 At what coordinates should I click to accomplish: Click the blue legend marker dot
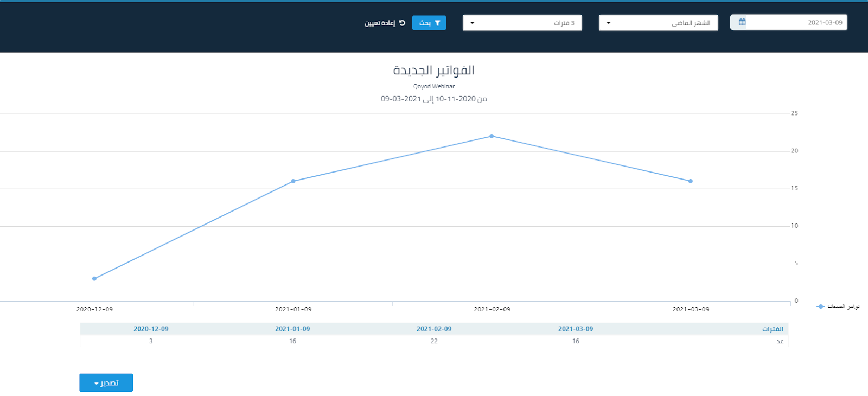tap(821, 306)
